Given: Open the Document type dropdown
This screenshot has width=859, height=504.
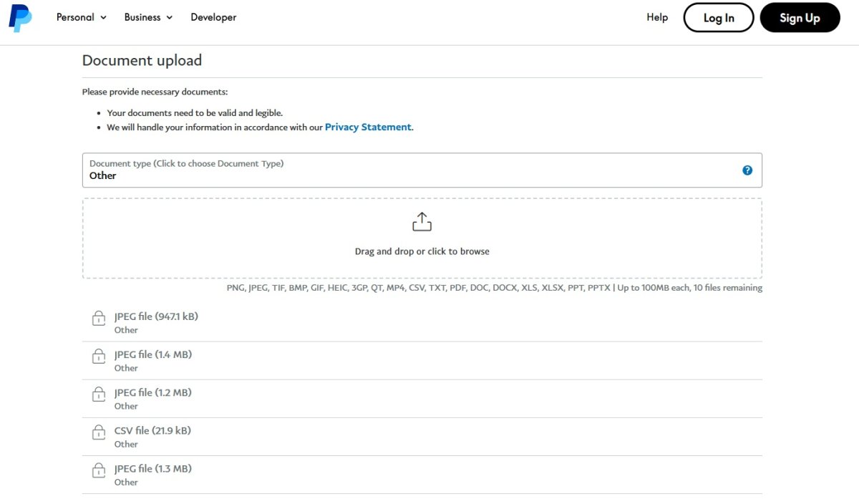Looking at the screenshot, I should (422, 170).
